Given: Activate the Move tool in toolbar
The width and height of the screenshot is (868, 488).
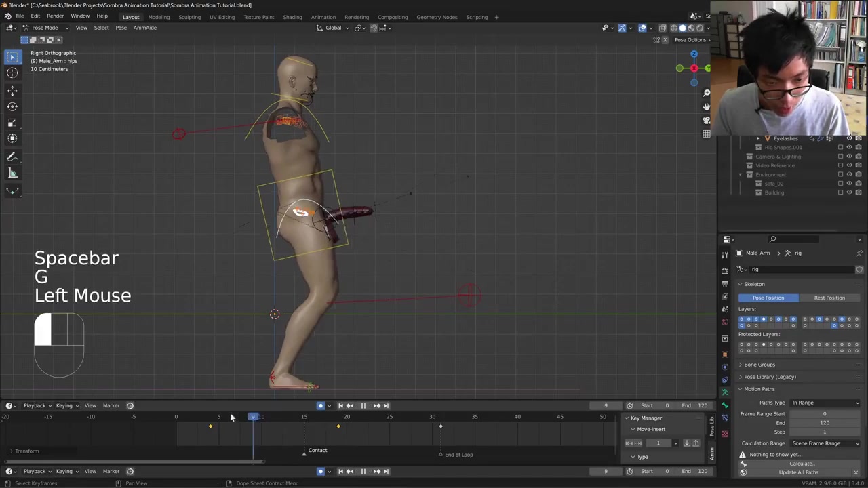Looking at the screenshot, I should (x=12, y=90).
